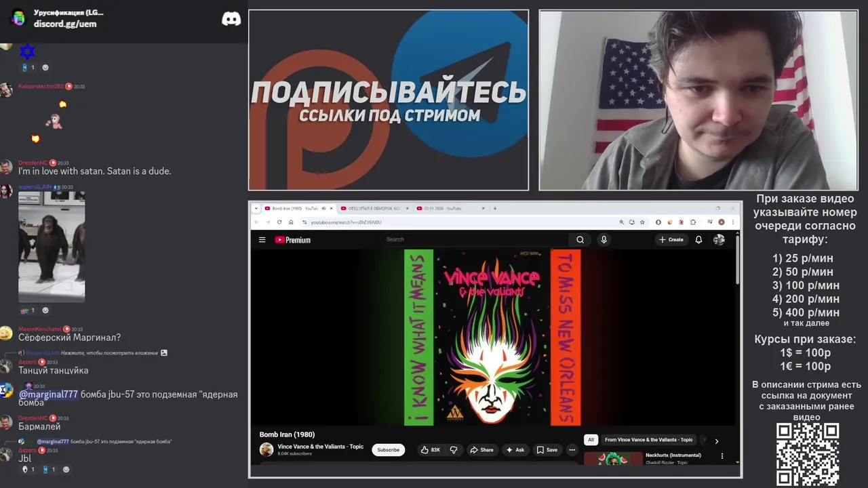
Task: Click the reply preview "Нажмите, чтобы посмотреть вложение"
Action: (x=109, y=353)
